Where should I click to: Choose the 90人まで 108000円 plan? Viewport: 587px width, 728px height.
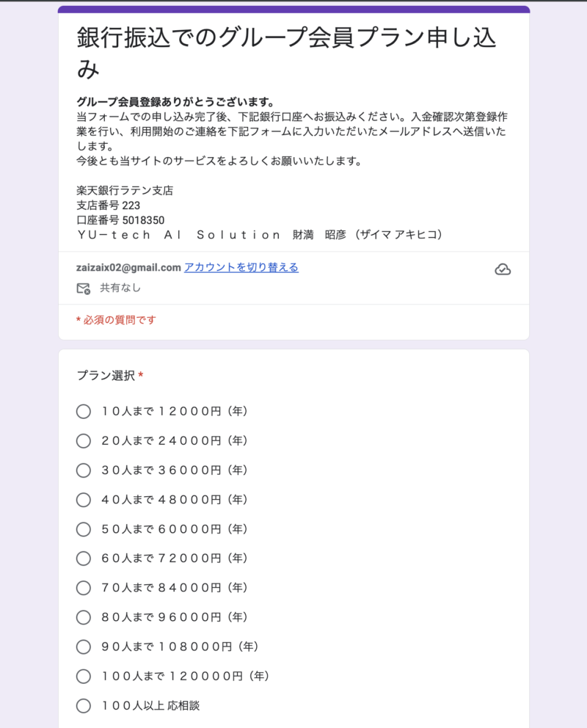pyautogui.click(x=84, y=647)
